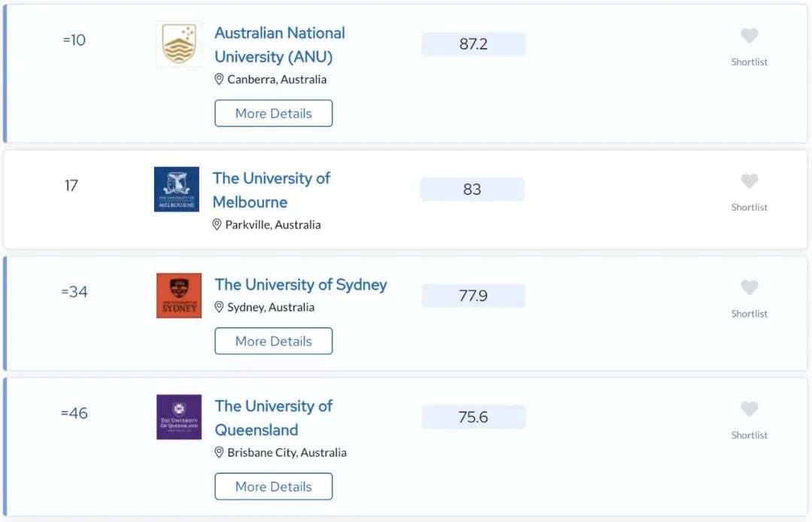Click the University of Melbourne logo
The image size is (812, 522).
coord(177,189)
